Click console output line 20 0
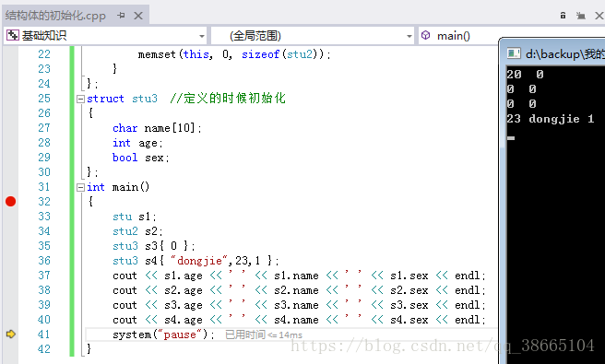605x364 pixels. click(525, 74)
